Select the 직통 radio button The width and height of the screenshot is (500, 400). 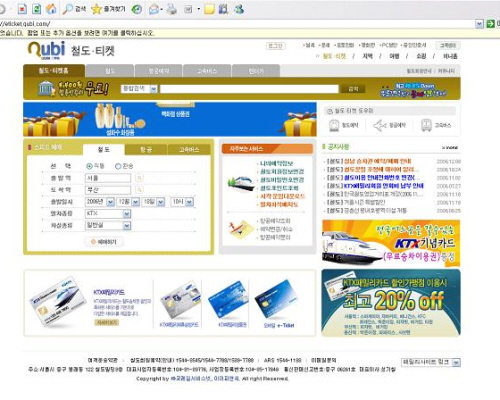89,166
